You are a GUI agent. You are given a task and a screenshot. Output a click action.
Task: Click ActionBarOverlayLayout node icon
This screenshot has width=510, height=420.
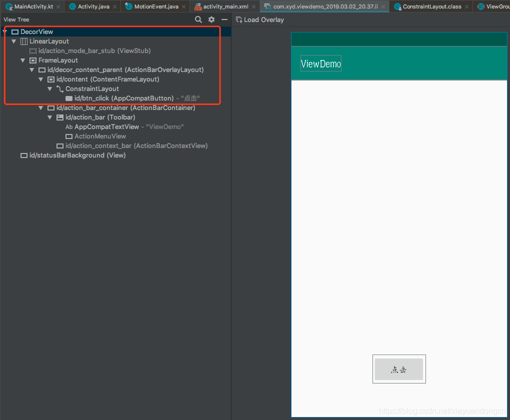pyautogui.click(x=42, y=70)
